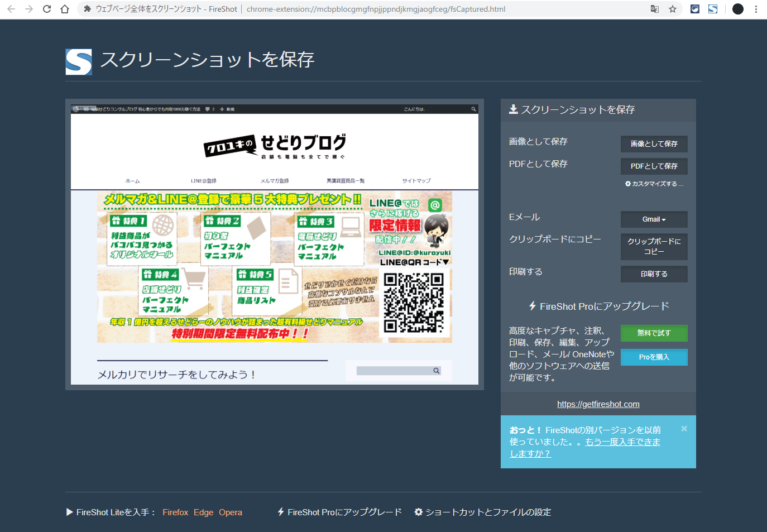
Task: Close the blue おっと notification box
Action: tap(684, 429)
